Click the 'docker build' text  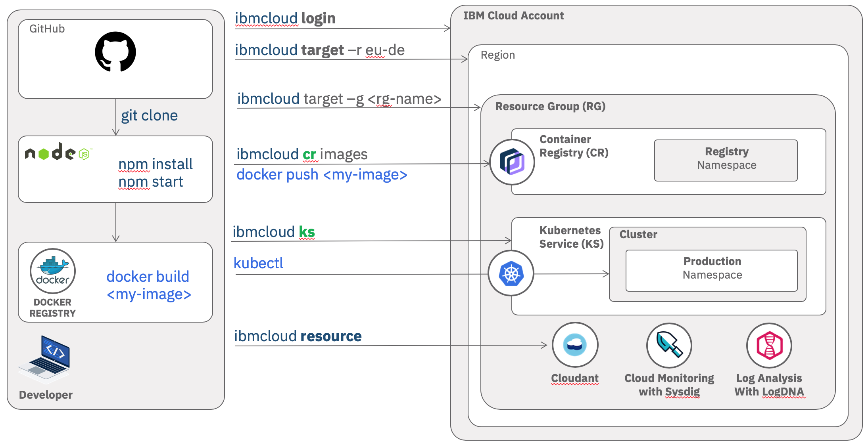pyautogui.click(x=148, y=277)
